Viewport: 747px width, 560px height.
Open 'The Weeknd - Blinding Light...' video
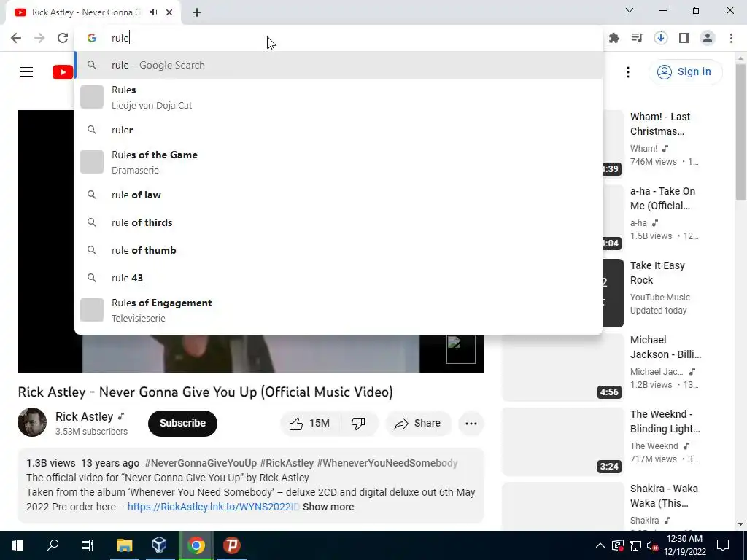coord(665,421)
